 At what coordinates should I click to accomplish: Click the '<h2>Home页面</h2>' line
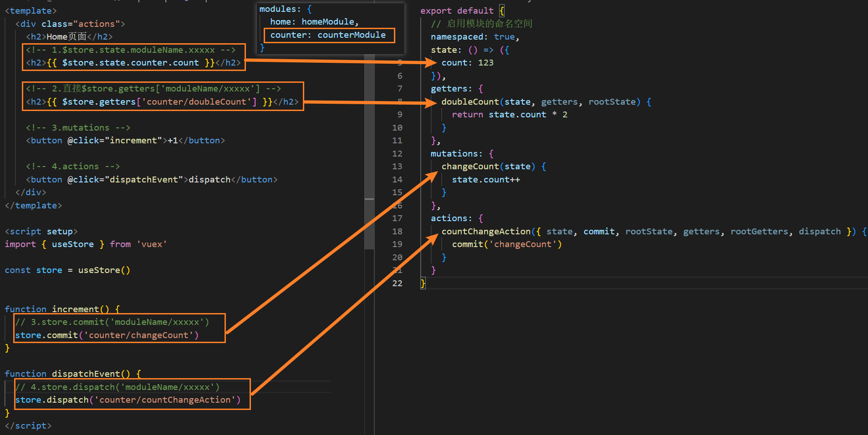click(69, 37)
